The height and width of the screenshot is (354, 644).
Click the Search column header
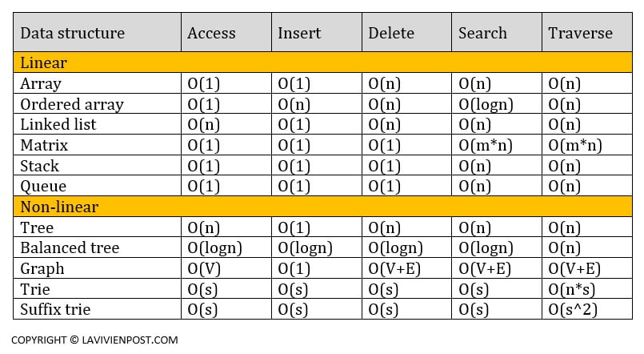(482, 33)
